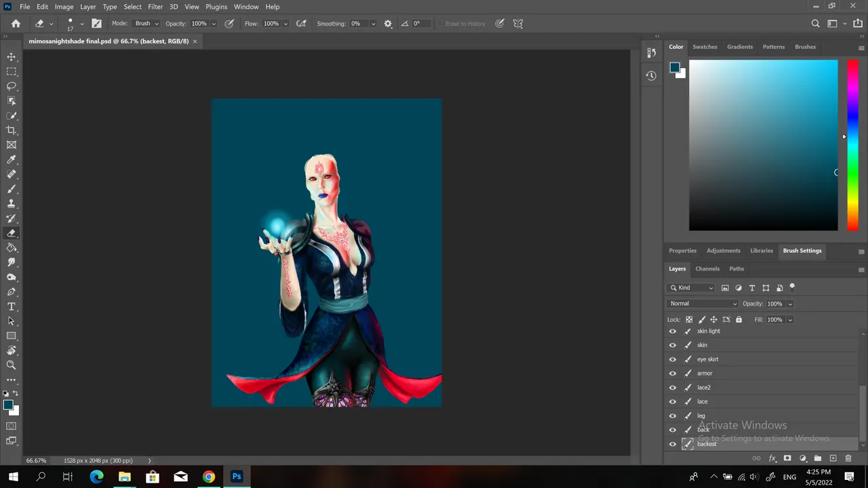Open the Image menu
868x488 pixels.
tap(64, 6)
